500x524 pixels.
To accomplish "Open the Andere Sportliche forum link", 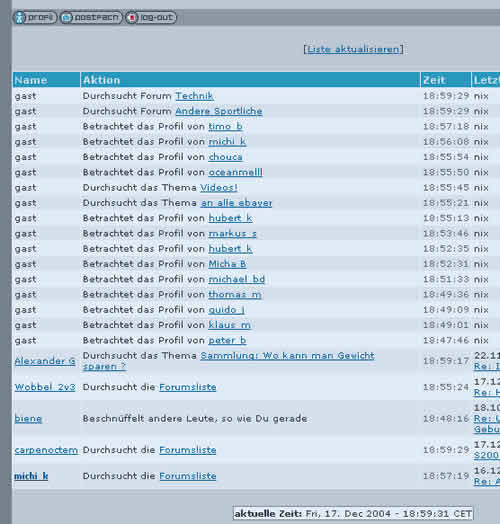I will (219, 111).
